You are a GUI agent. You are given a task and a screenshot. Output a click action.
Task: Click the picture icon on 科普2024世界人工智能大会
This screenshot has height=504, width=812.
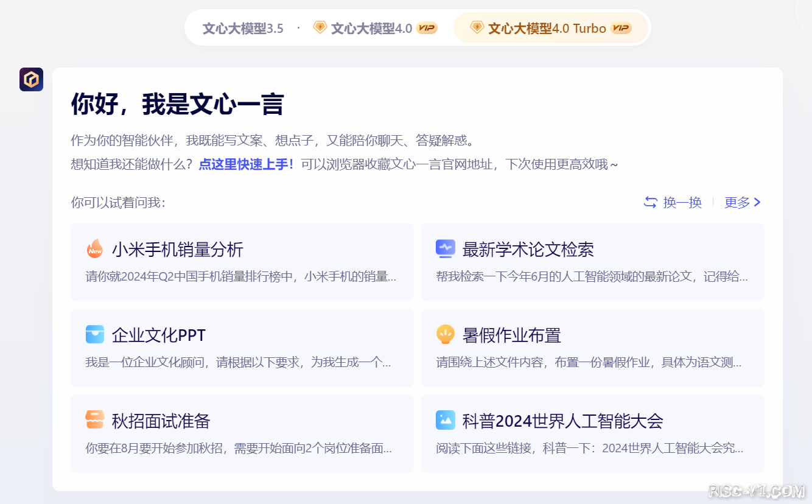pyautogui.click(x=446, y=420)
